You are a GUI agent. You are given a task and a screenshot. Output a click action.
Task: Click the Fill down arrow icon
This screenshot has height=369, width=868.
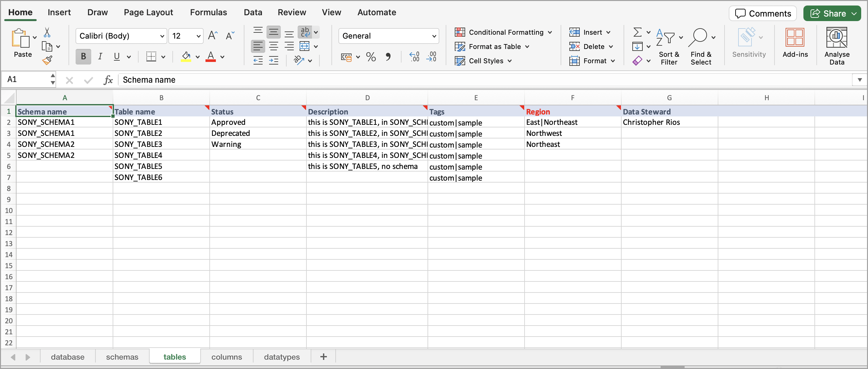point(637,46)
